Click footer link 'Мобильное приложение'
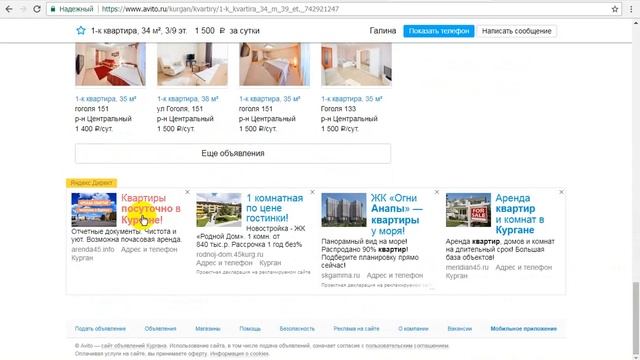 (524, 329)
